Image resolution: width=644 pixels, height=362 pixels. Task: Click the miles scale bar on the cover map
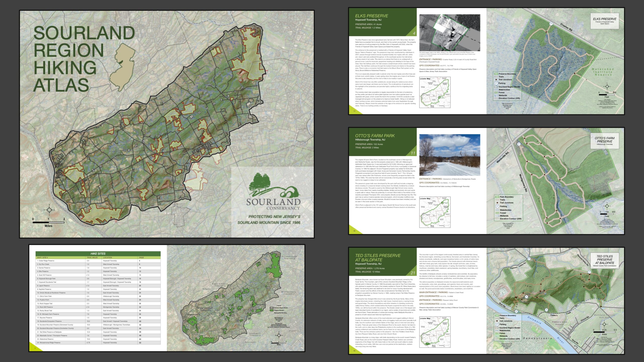coord(49,222)
